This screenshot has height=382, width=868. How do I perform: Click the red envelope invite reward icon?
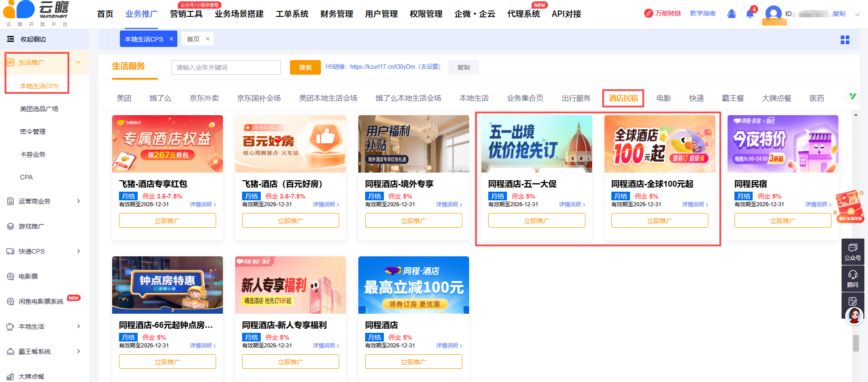click(850, 206)
